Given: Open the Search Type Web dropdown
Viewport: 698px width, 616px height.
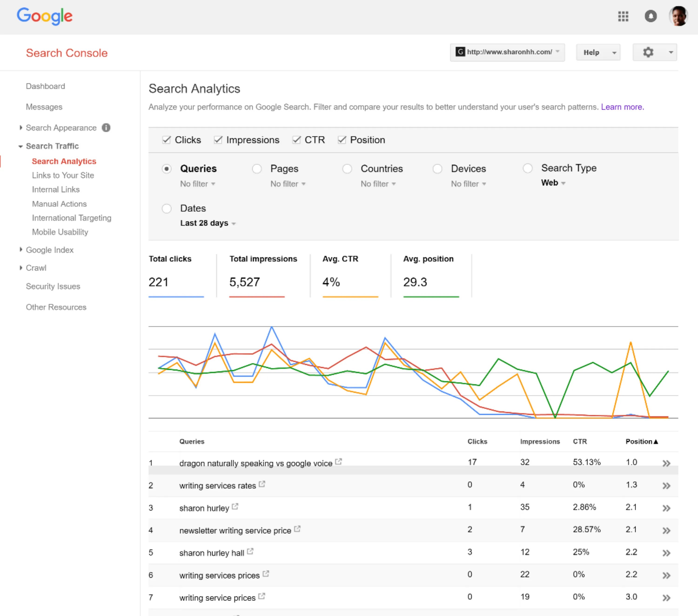Looking at the screenshot, I should coord(553,183).
